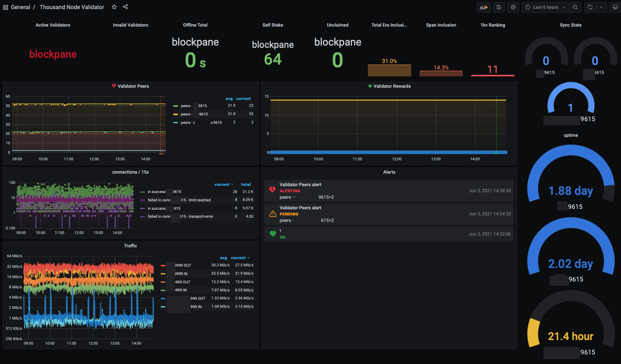Cycle view mode with the monitor icon
Screen dimensions: 621x364
(x=615, y=7)
